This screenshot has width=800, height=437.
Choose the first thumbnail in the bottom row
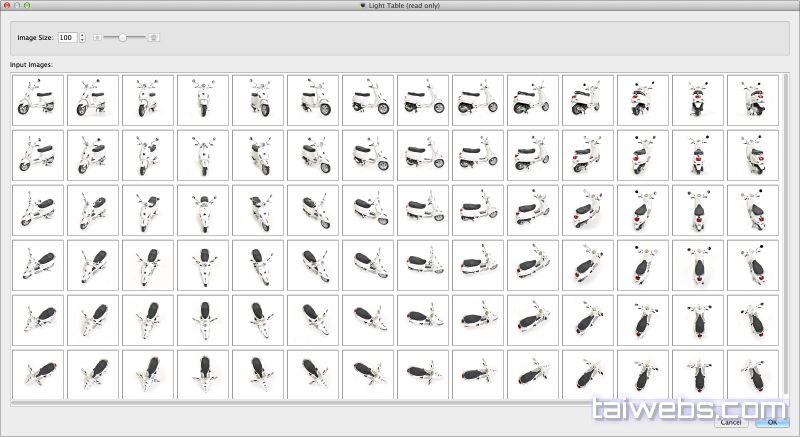click(x=38, y=373)
